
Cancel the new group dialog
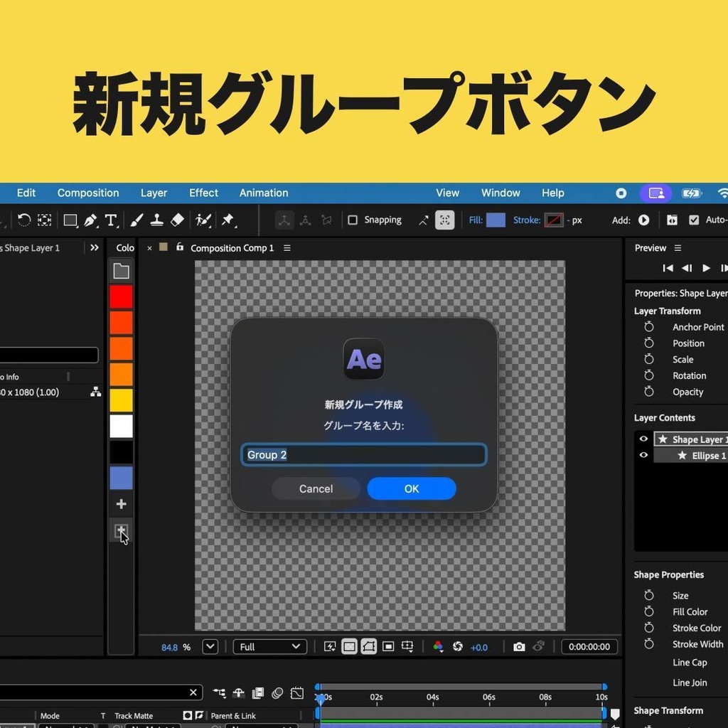(316, 488)
